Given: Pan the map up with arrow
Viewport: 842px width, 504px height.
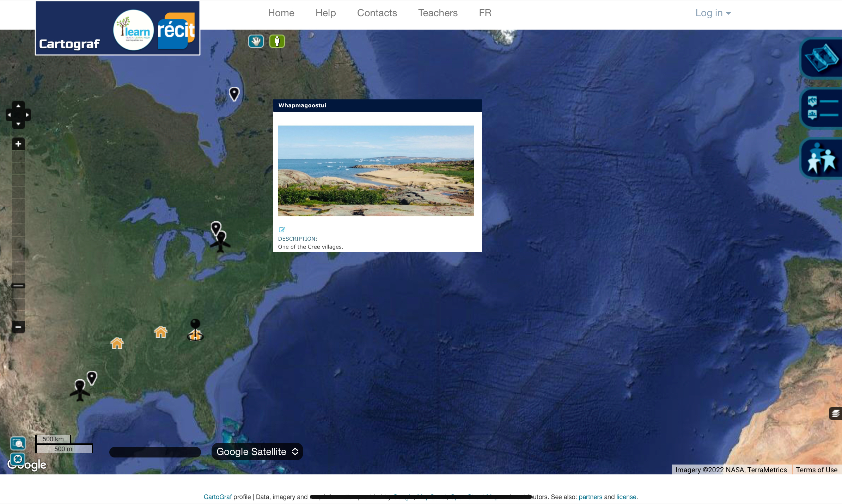Looking at the screenshot, I should pos(18,106).
